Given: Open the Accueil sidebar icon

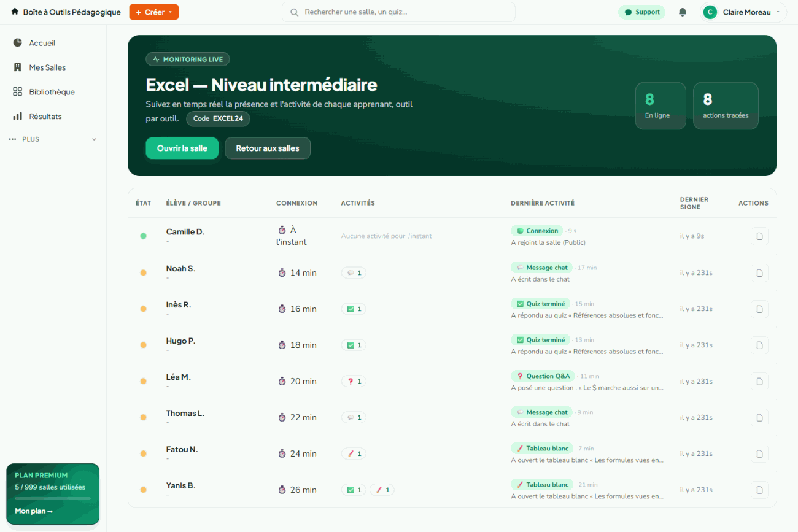Looking at the screenshot, I should click(17, 43).
